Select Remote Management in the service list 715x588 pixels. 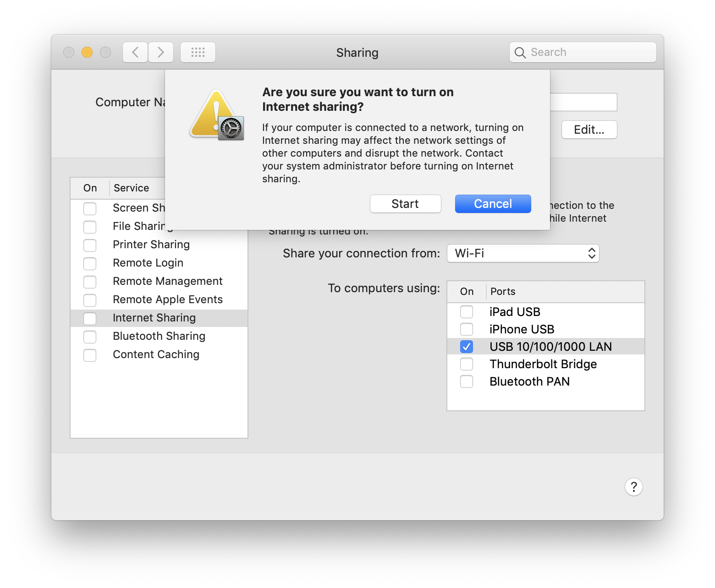coord(167,281)
